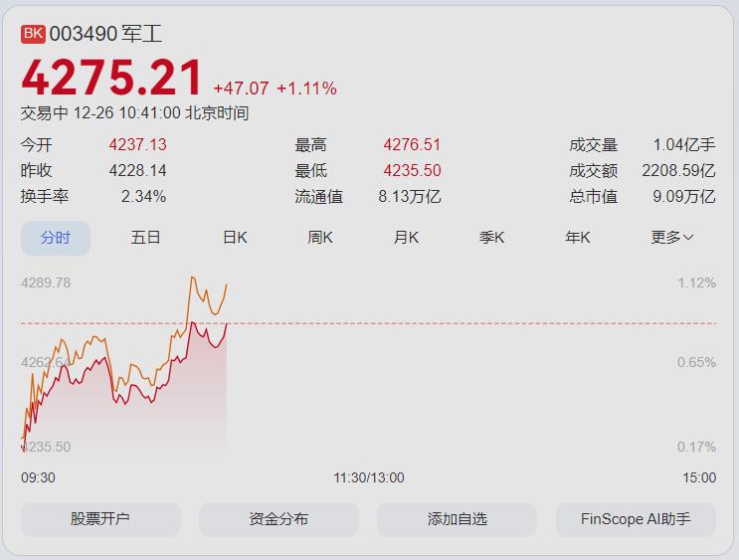739x560 pixels.
Task: Switch to 月K monthly chart
Action: point(406,238)
